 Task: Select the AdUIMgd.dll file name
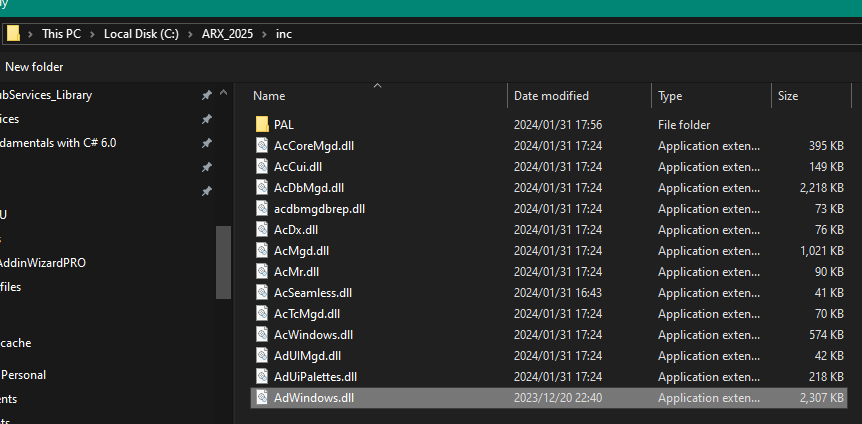click(307, 356)
